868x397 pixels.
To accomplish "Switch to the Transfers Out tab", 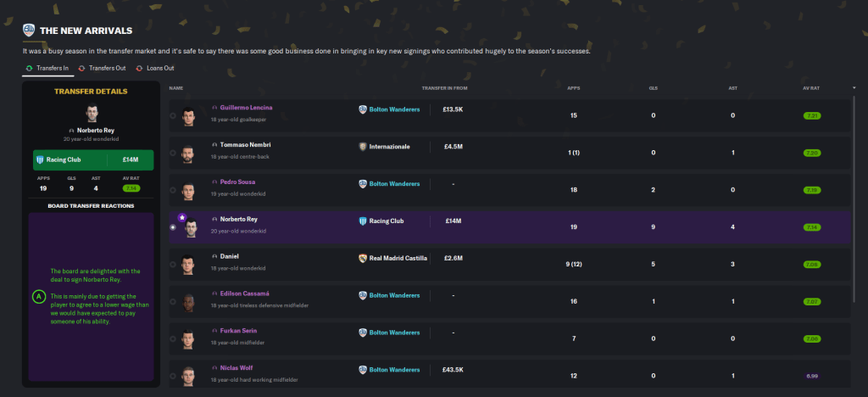I will [102, 68].
